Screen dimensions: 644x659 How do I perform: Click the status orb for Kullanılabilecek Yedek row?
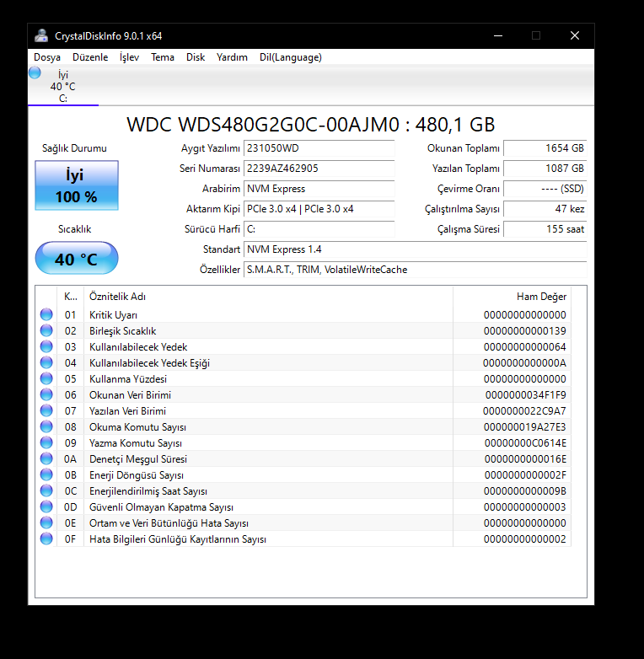point(46,346)
